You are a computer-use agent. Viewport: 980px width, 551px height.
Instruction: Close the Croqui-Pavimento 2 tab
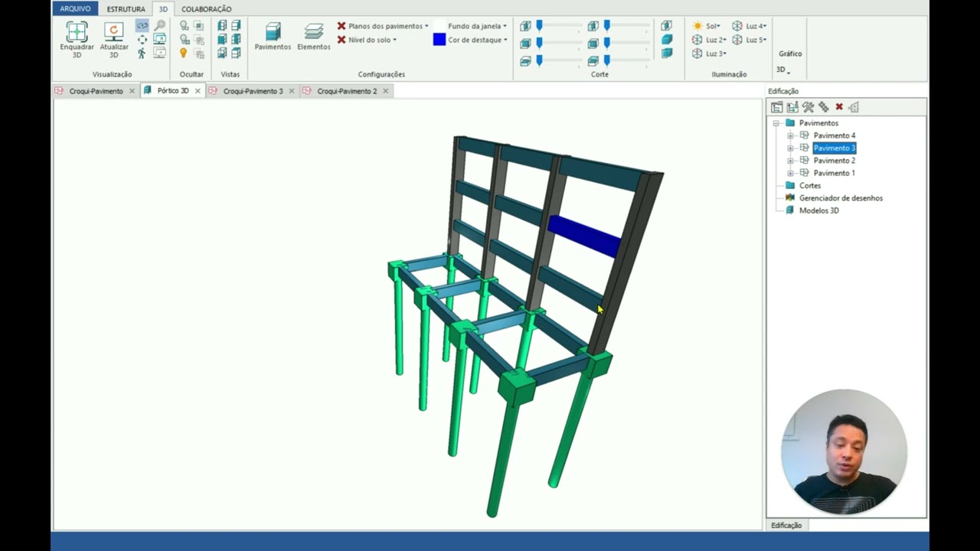click(385, 91)
